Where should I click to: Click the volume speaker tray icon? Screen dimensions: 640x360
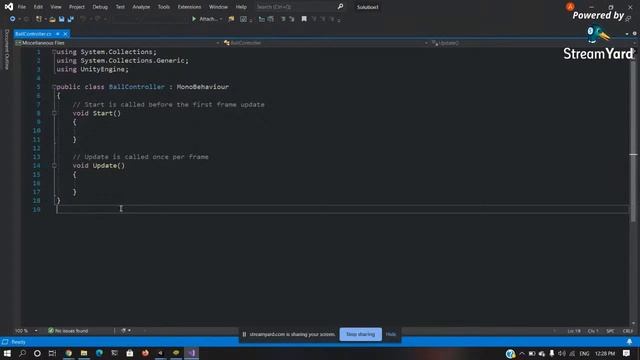[x=562, y=353]
